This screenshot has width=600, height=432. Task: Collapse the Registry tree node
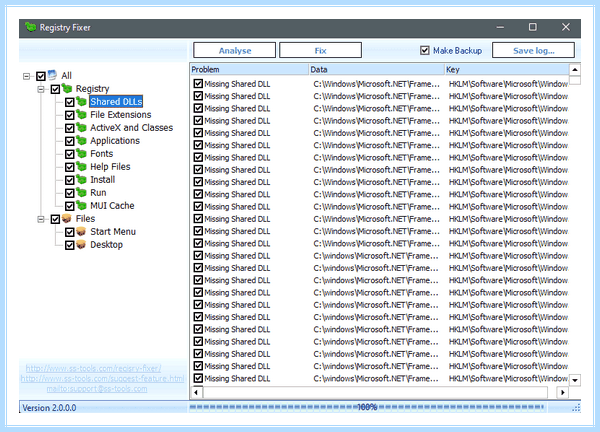click(41, 89)
